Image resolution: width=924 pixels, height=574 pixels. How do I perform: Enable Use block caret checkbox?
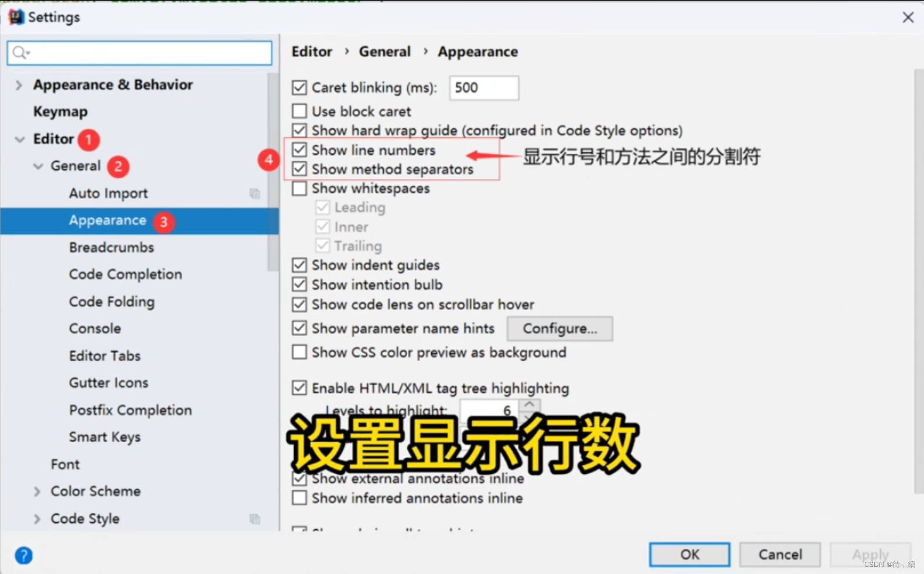click(x=299, y=111)
